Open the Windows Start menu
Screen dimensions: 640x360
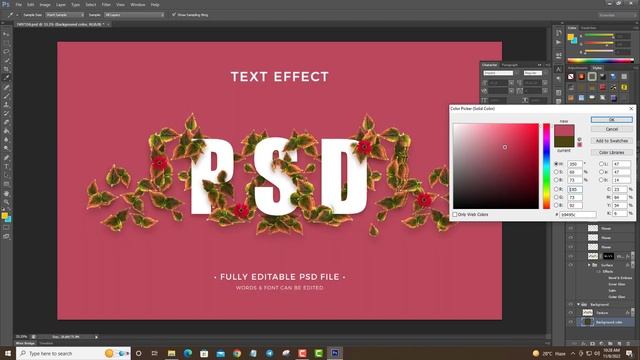7,353
